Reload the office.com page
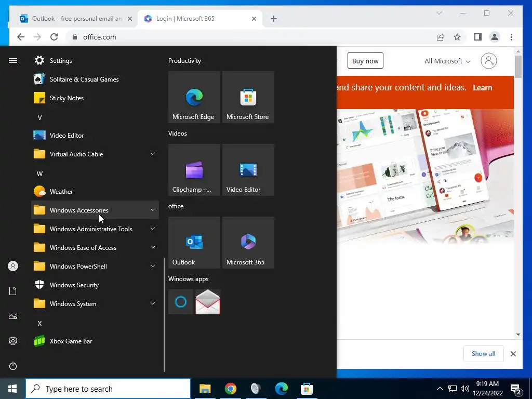This screenshot has width=532, height=399. 54,37
